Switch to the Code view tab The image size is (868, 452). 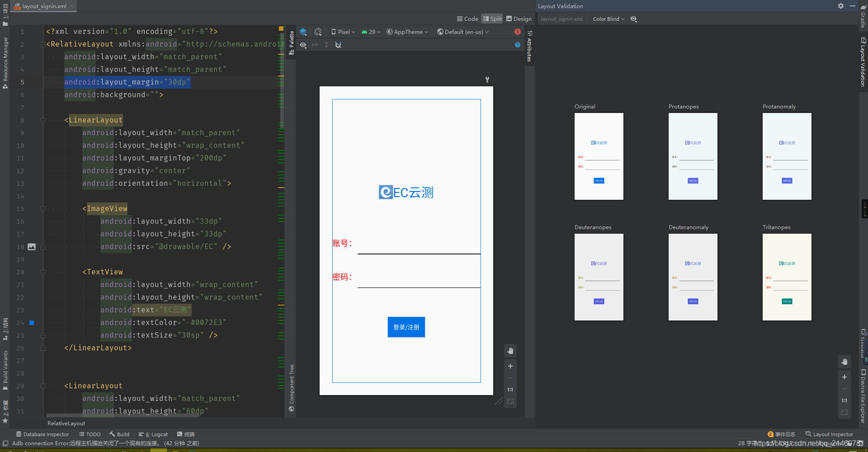pyautogui.click(x=467, y=19)
